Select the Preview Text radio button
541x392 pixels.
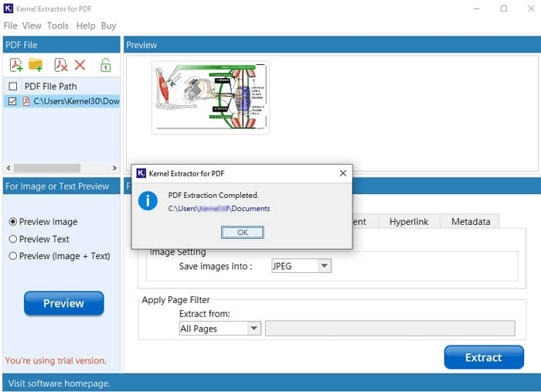tap(13, 239)
